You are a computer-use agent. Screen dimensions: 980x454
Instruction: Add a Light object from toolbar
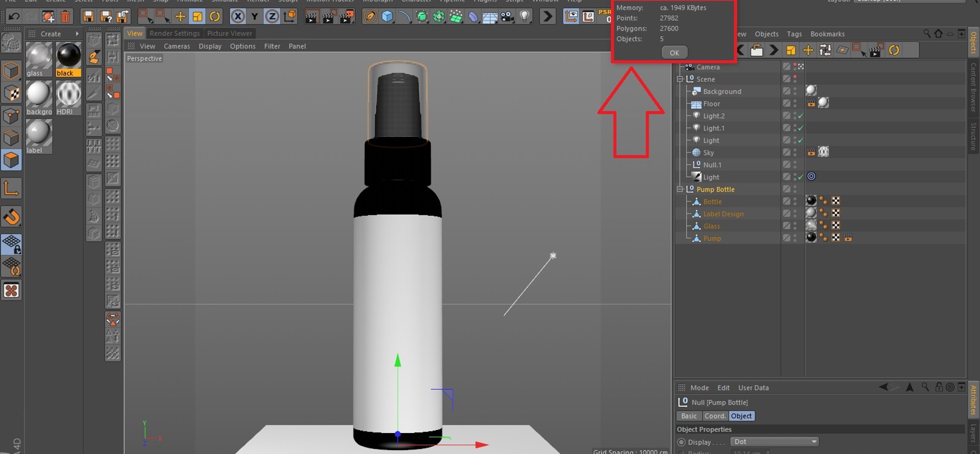click(x=525, y=16)
